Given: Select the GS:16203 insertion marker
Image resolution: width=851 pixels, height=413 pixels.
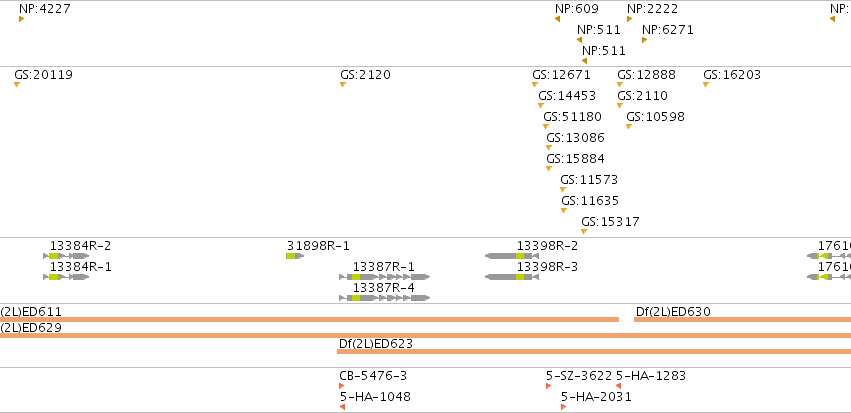Looking at the screenshot, I should (x=706, y=84).
